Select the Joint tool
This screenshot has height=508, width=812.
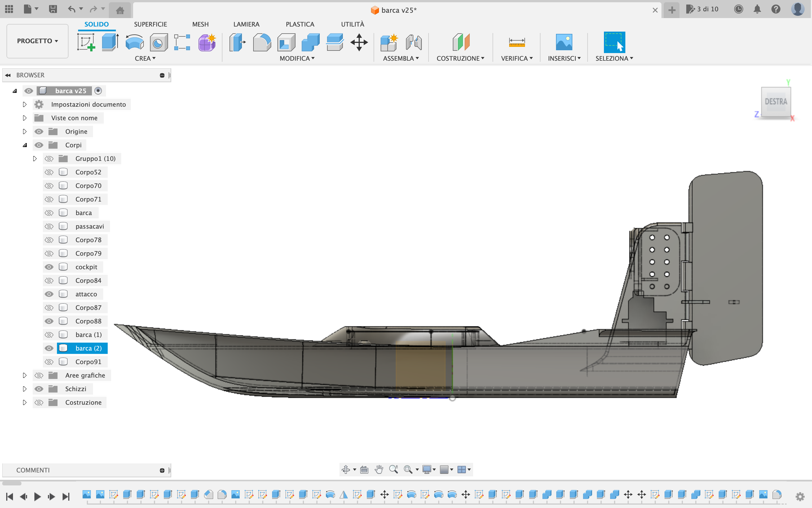coord(413,42)
